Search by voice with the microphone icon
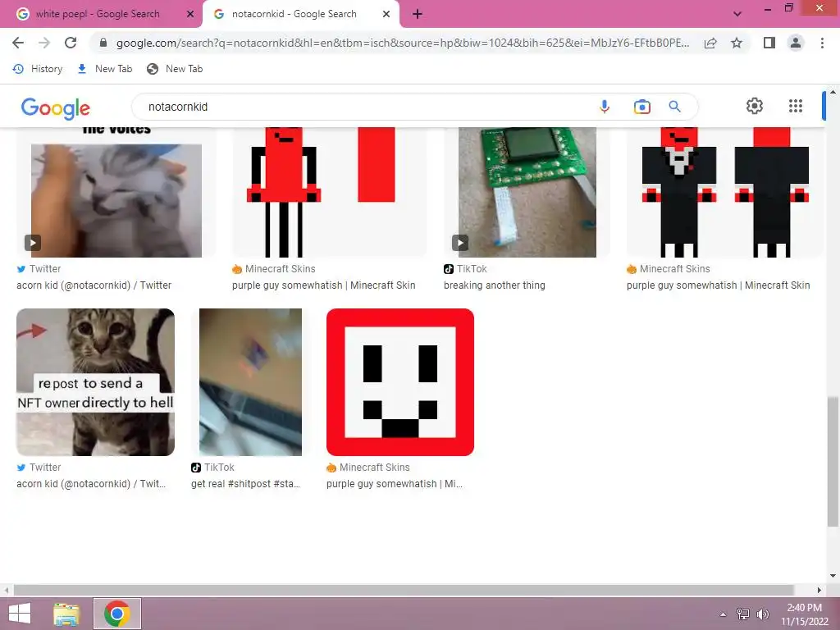 tap(605, 107)
